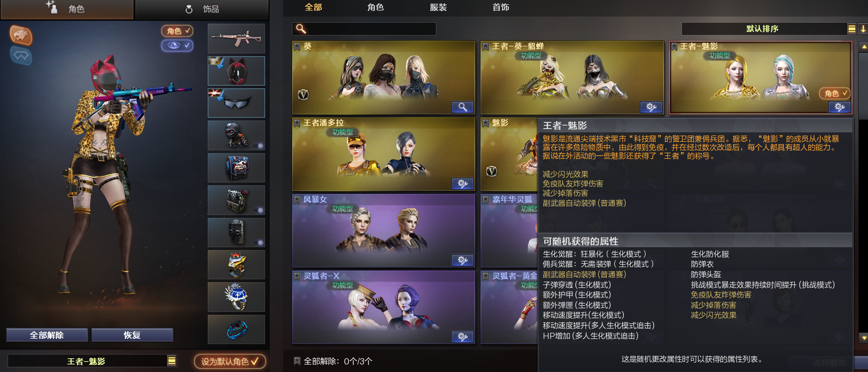Toggle the 角色 checkbox above character preview
868x372 pixels.
click(177, 31)
